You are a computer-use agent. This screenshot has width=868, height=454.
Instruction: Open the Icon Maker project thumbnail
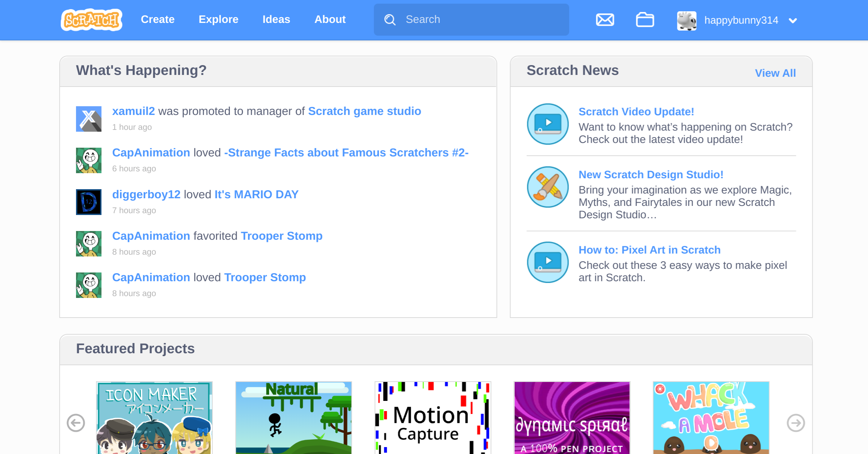coord(154,418)
